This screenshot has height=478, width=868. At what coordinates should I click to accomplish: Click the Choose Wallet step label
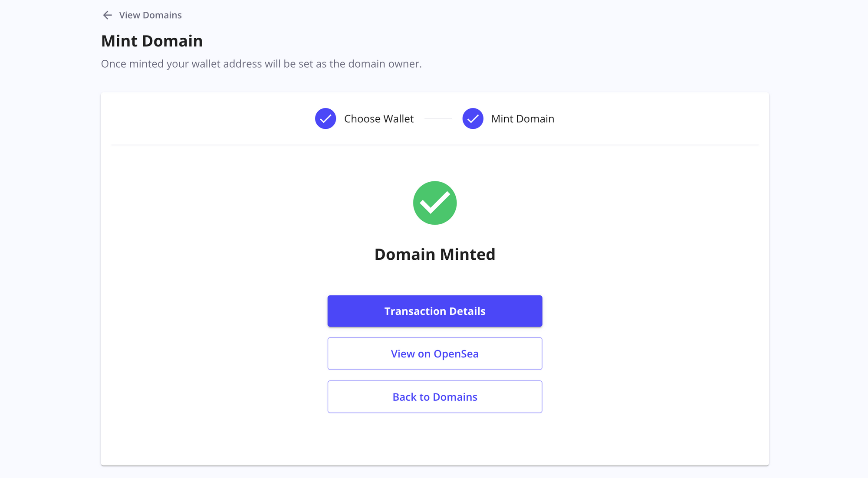378,118
